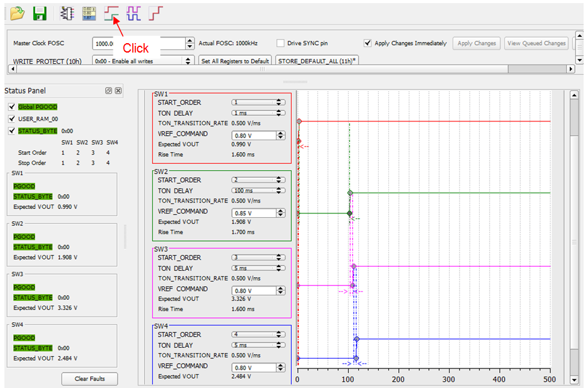Uncheck the Global PGOOD checkbox

pyautogui.click(x=11, y=107)
